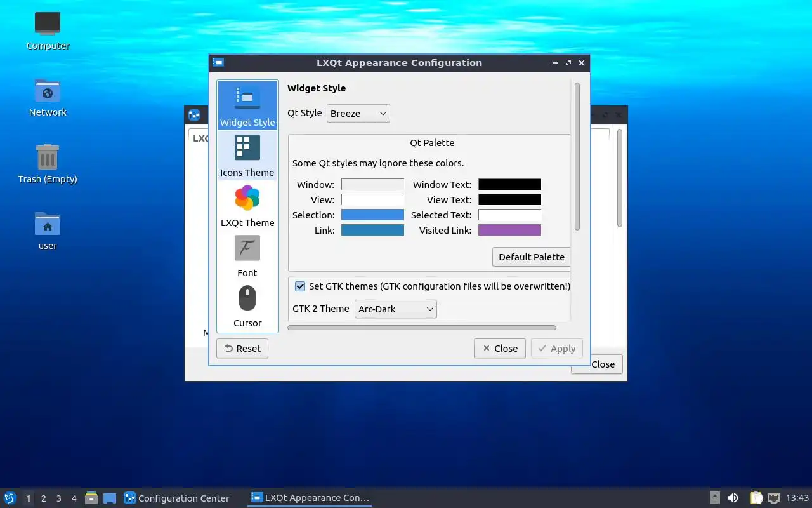812x508 pixels.
Task: Select the LXQt Appearance Con… taskbar entry
Action: [x=310, y=498]
